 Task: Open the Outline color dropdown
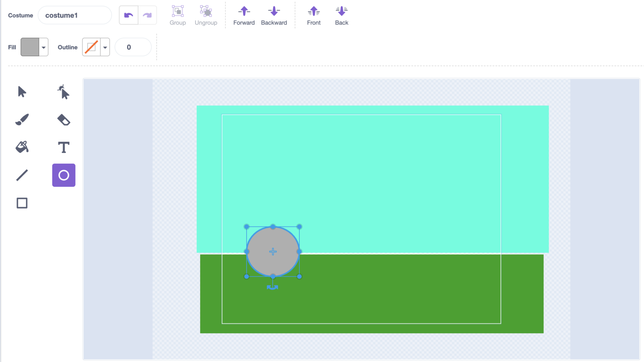[105, 47]
